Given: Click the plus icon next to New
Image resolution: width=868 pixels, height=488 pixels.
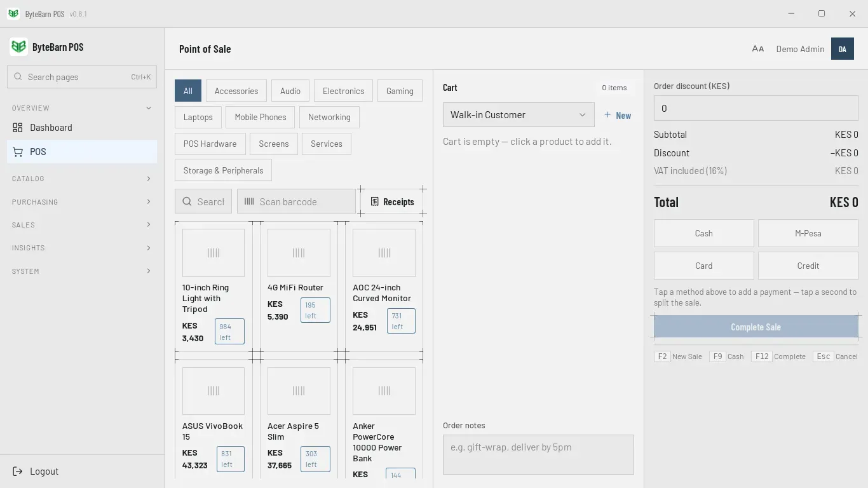Looking at the screenshot, I should [607, 115].
